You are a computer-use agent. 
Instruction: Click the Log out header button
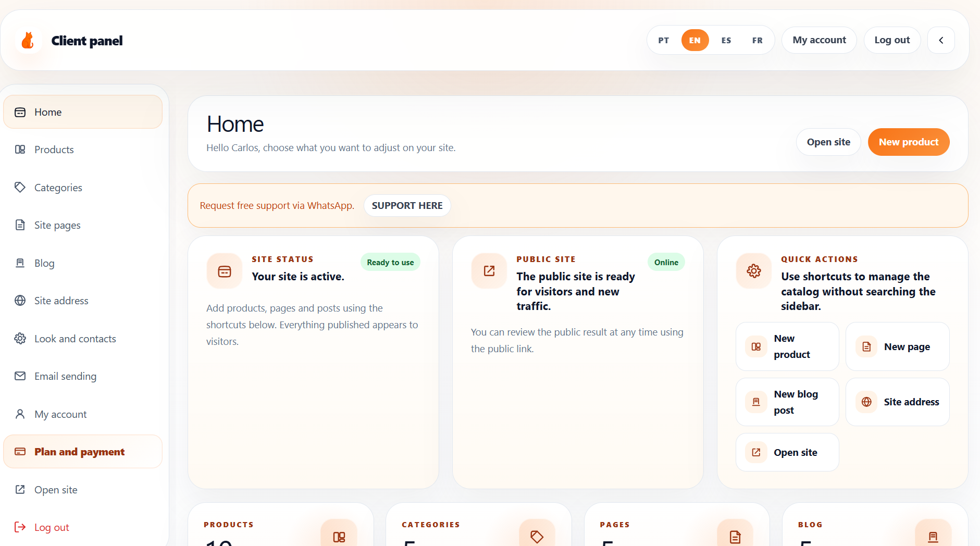892,40
